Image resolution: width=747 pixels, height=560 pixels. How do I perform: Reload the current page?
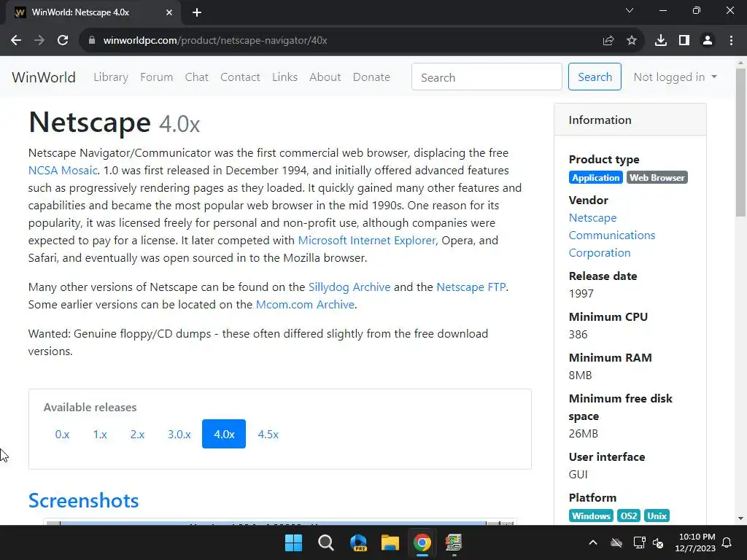(63, 41)
